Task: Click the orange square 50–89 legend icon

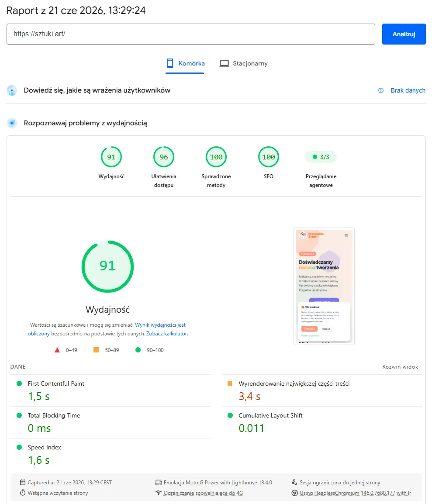Action: (96, 350)
